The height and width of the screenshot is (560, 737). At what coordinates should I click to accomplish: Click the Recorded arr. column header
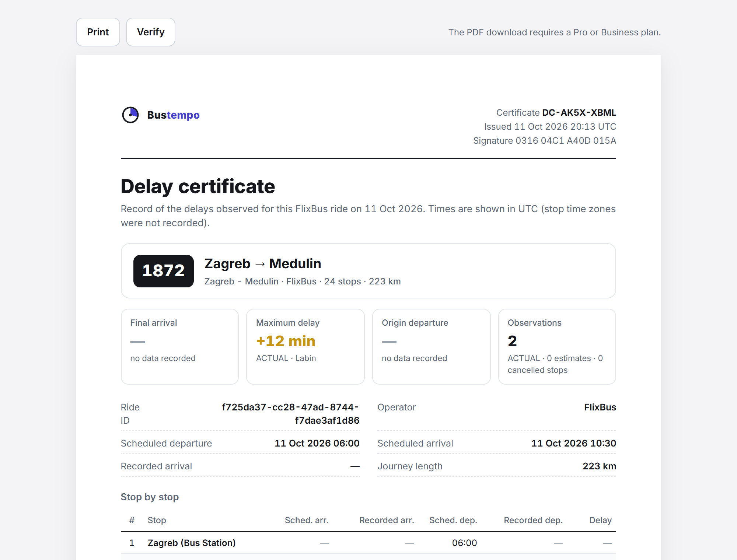pos(387,520)
